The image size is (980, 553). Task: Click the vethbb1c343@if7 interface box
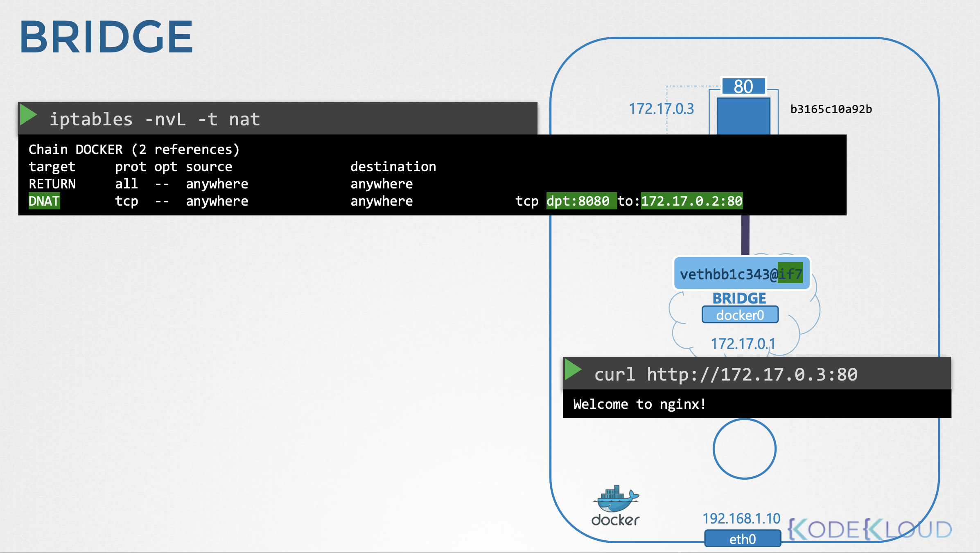pos(741,274)
